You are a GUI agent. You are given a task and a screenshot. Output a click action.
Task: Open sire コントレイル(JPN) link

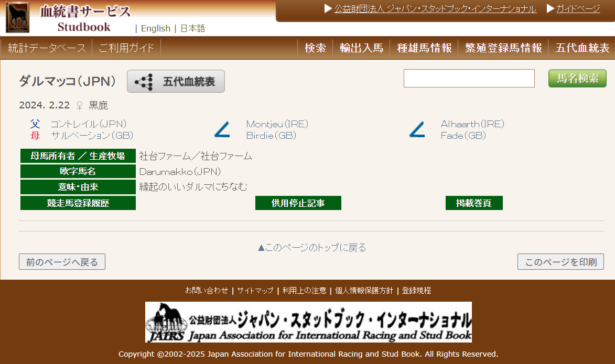(89, 124)
